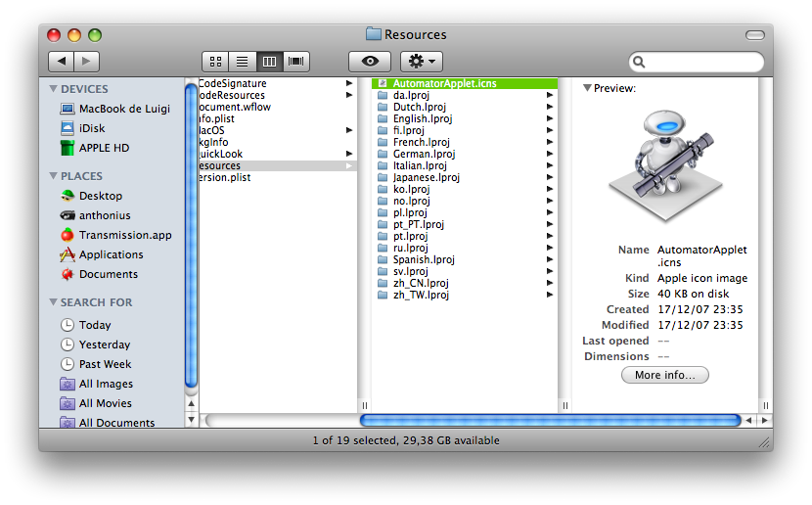Click the sidebar scroll down arrow

(191, 420)
